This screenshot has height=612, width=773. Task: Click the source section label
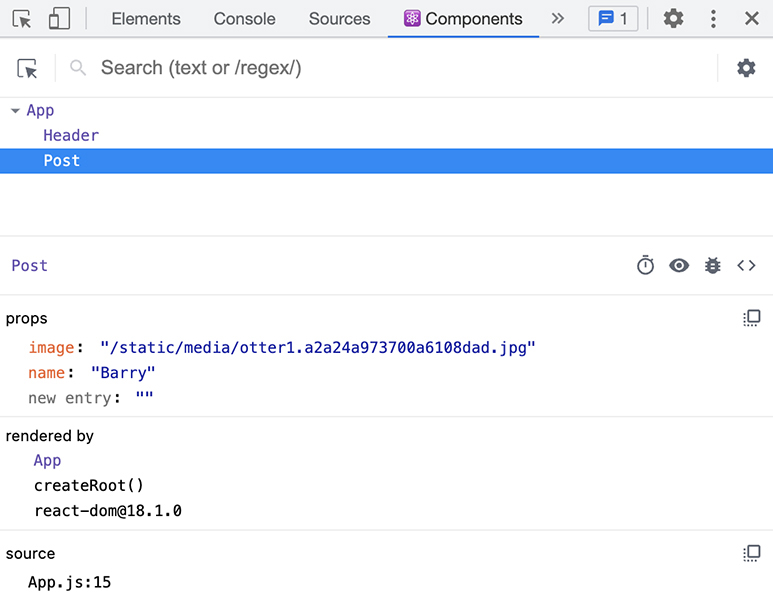pyautogui.click(x=30, y=554)
